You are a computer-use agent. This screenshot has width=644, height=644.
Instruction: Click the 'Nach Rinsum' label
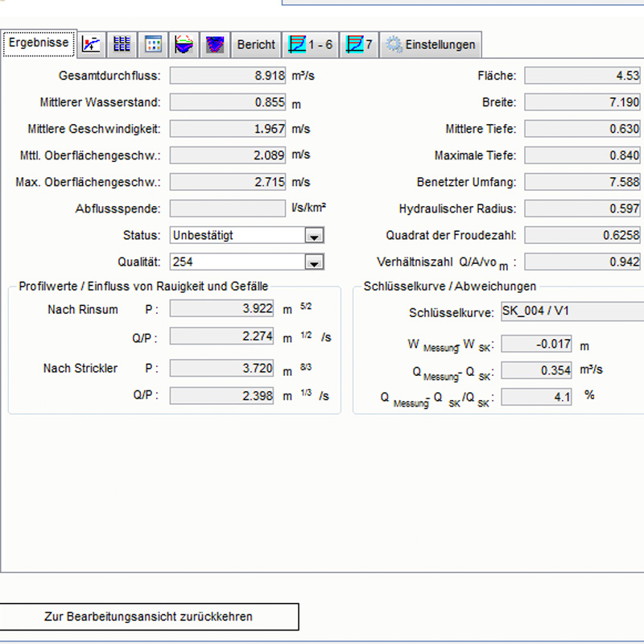click(x=83, y=309)
